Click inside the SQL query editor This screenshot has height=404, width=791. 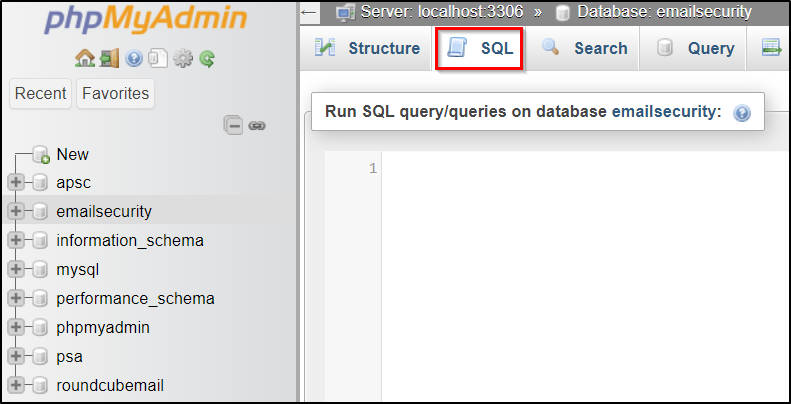tap(585, 275)
